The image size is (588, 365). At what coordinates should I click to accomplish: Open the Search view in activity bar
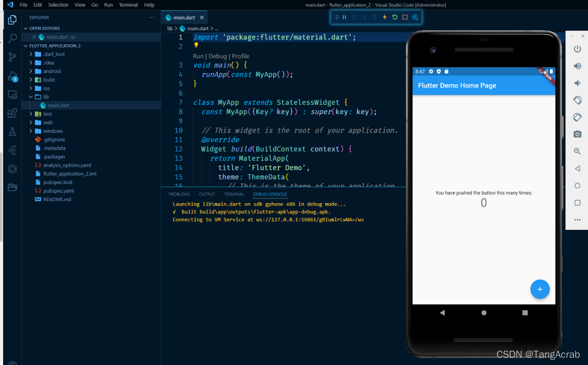[12, 38]
